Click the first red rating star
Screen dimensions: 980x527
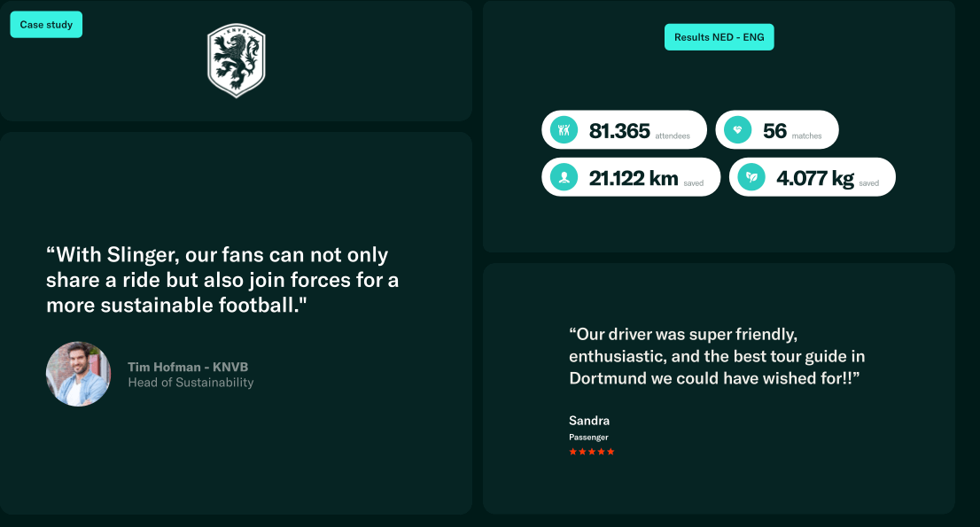(x=572, y=452)
